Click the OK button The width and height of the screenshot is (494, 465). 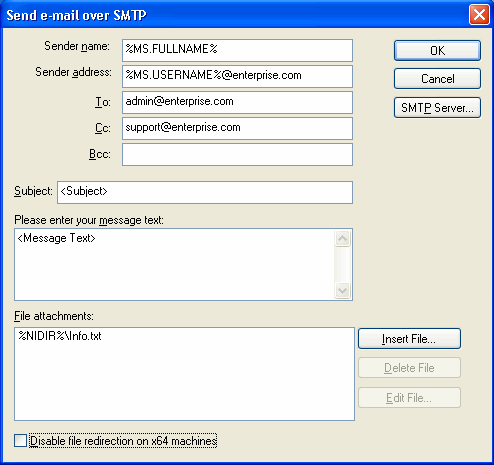tap(437, 51)
